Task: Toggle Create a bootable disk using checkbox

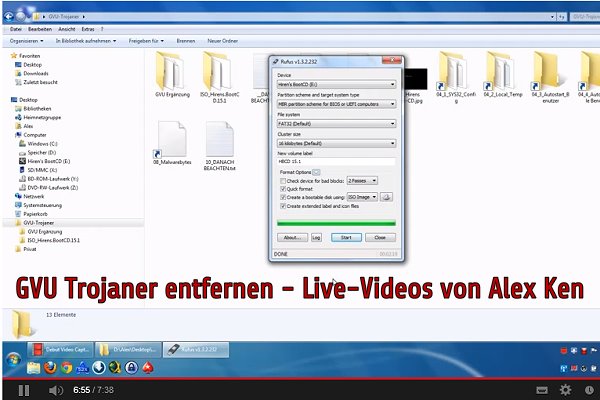Action: tap(283, 197)
